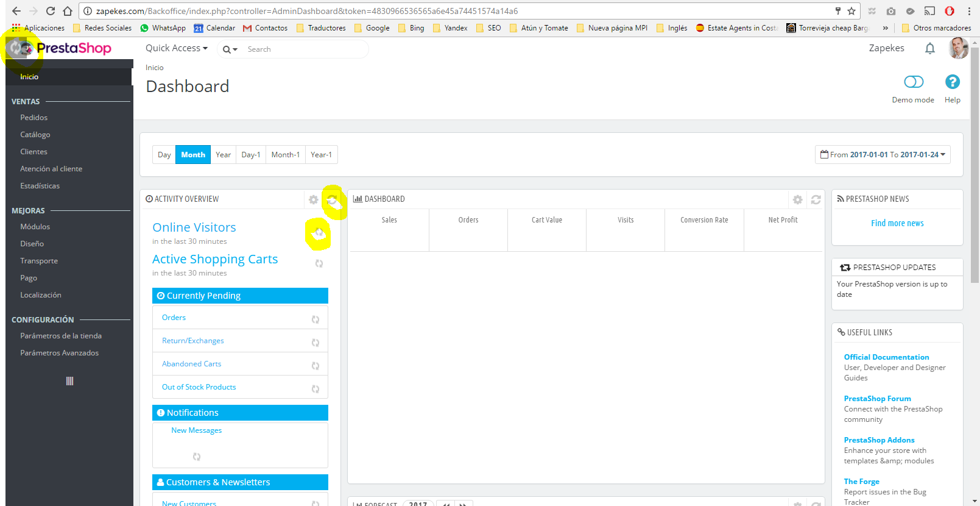This screenshot has width=980, height=506.
Task: Open the Official Documentation link
Action: pos(886,357)
